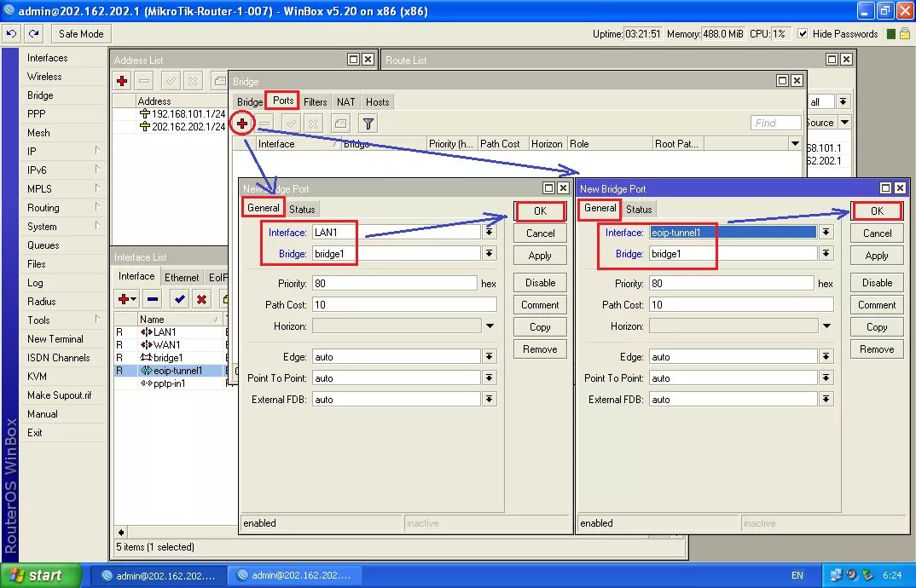Viewport: 916px width, 588px height.
Task: Open the Hosts tab in Bridge window
Action: coord(377,102)
